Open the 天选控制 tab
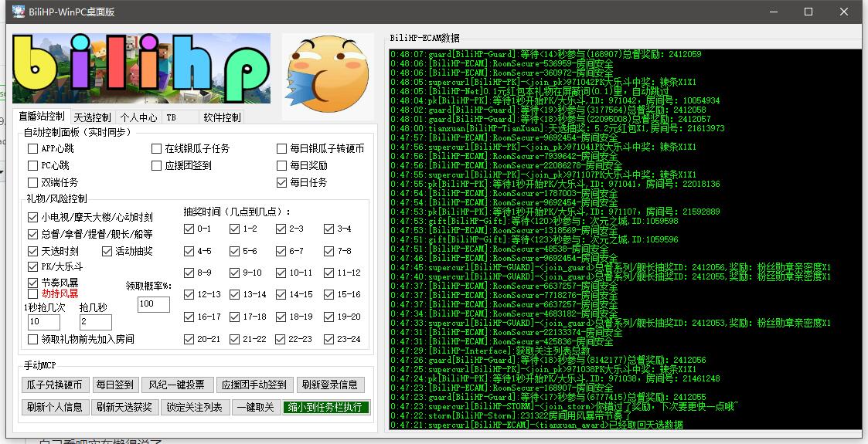Viewport: 868px width, 444px height. coord(93,117)
